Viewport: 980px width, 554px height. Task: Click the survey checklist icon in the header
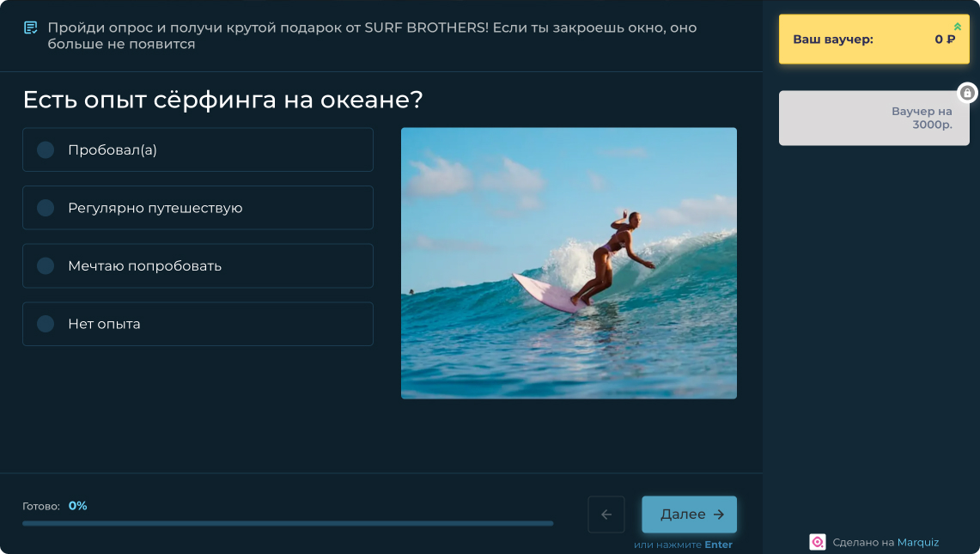tap(30, 27)
